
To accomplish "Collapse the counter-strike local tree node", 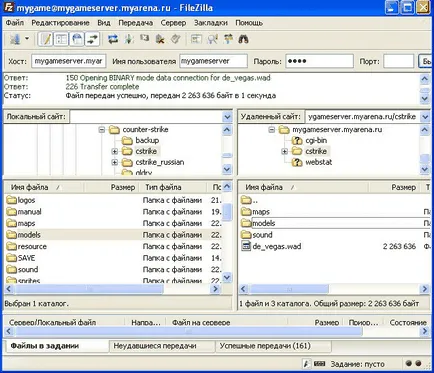I will (x=102, y=130).
